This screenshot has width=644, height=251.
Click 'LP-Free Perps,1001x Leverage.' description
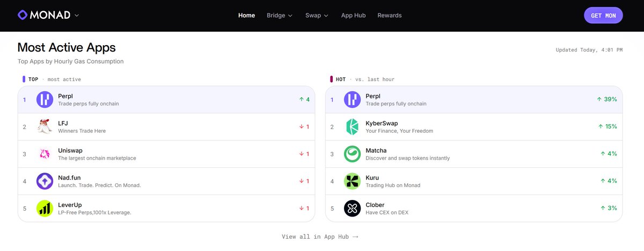[94, 213]
